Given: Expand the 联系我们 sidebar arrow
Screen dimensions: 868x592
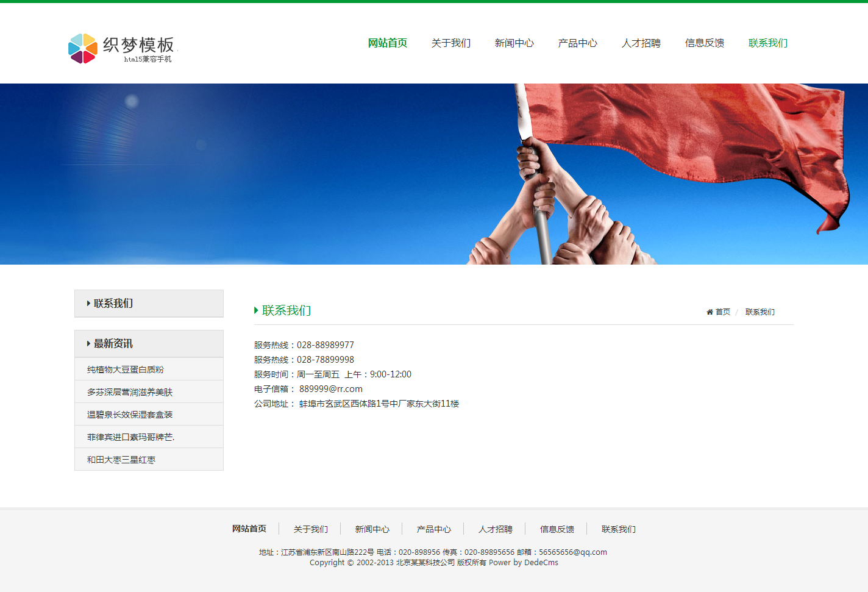Looking at the screenshot, I should [88, 304].
